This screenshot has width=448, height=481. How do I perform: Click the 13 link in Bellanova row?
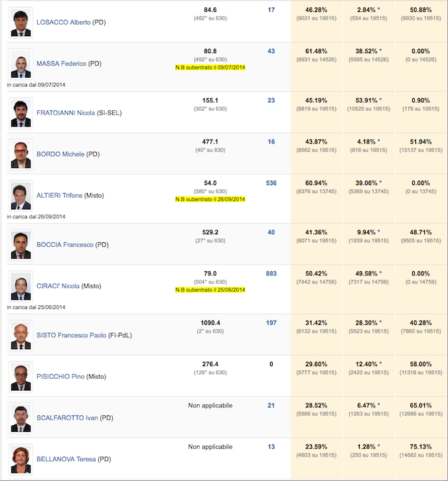271,447
